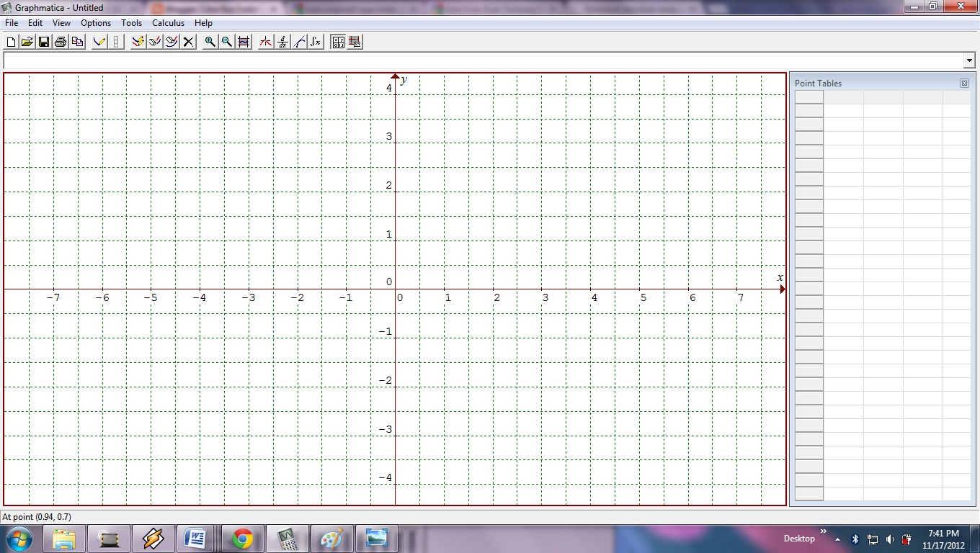Click inside the equation entry field
This screenshot has height=553, width=980.
click(483, 60)
